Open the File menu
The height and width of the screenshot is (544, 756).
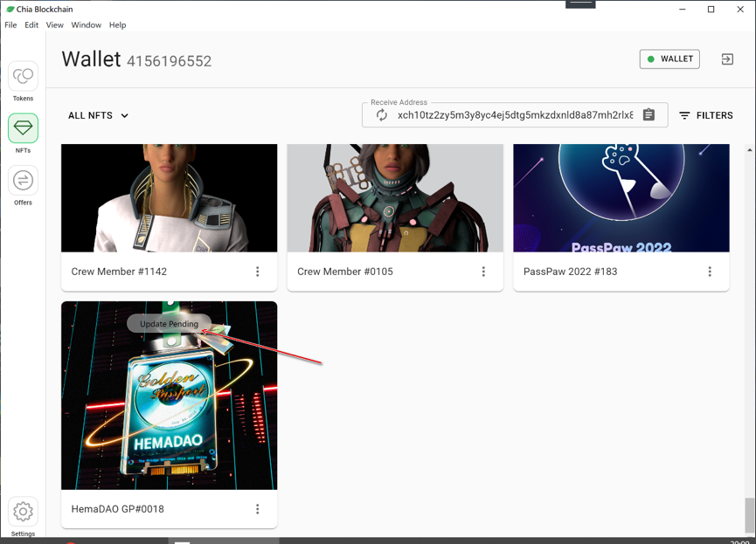coord(10,25)
